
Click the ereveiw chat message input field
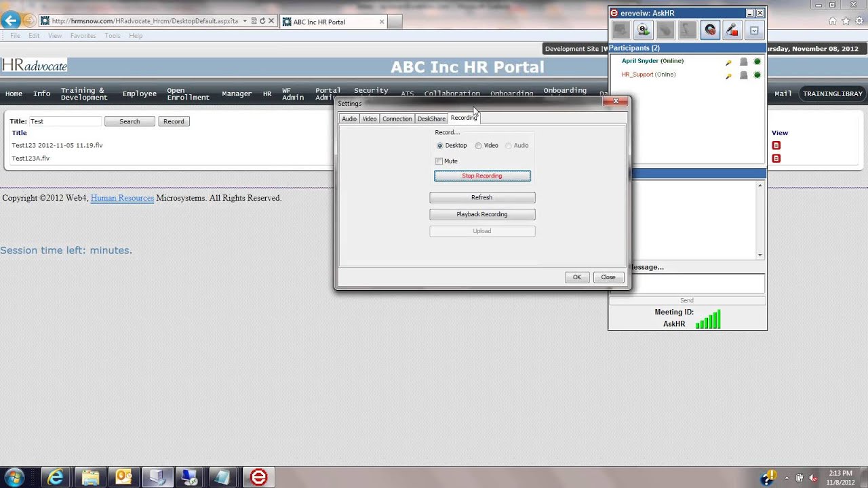[x=687, y=283]
